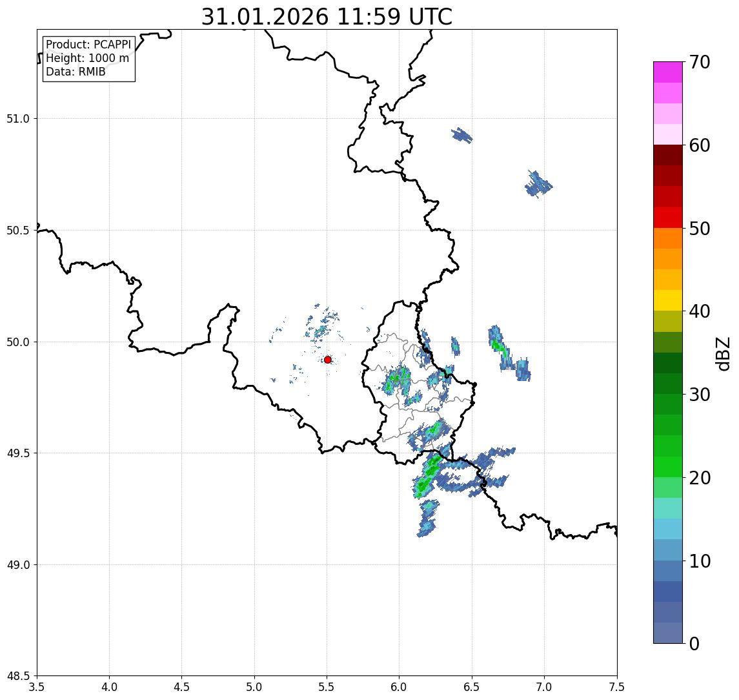Click the longitude axis label 4.0

109,687
